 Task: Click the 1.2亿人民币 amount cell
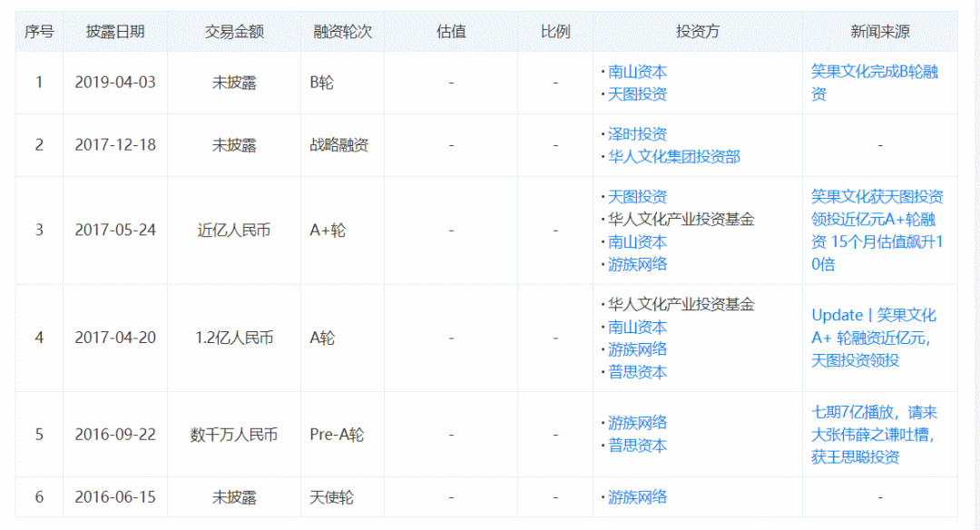(234, 338)
